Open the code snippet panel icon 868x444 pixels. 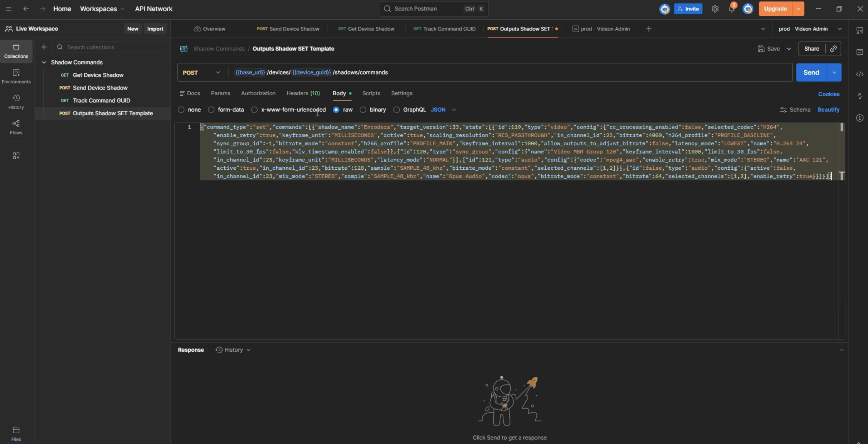pos(859,74)
